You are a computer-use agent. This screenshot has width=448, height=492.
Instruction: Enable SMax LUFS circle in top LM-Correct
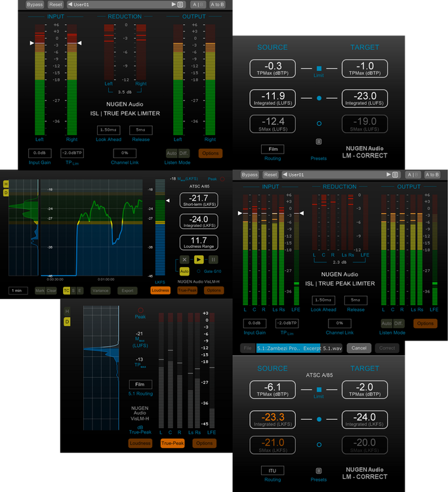(319, 123)
